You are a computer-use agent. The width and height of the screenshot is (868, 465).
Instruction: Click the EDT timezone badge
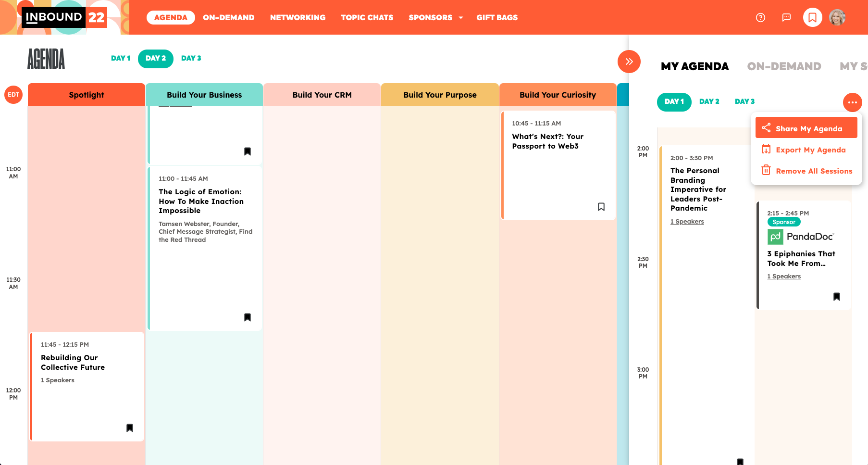pos(13,95)
